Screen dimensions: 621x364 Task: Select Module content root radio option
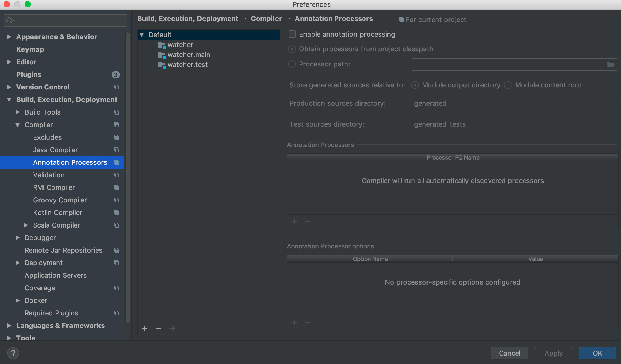coord(508,85)
